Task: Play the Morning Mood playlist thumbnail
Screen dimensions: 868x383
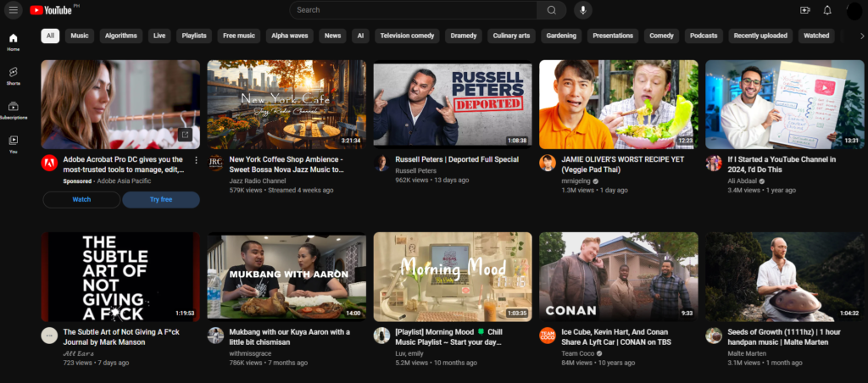Action: [453, 277]
